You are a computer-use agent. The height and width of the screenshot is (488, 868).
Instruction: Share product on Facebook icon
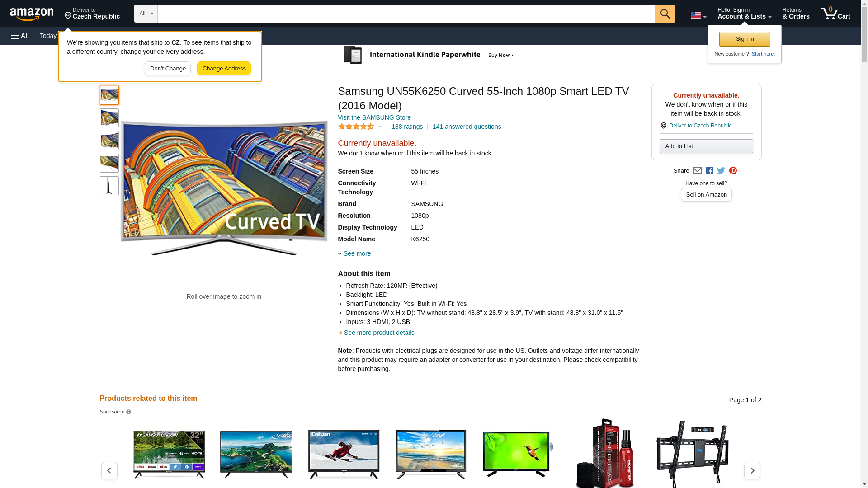click(709, 171)
